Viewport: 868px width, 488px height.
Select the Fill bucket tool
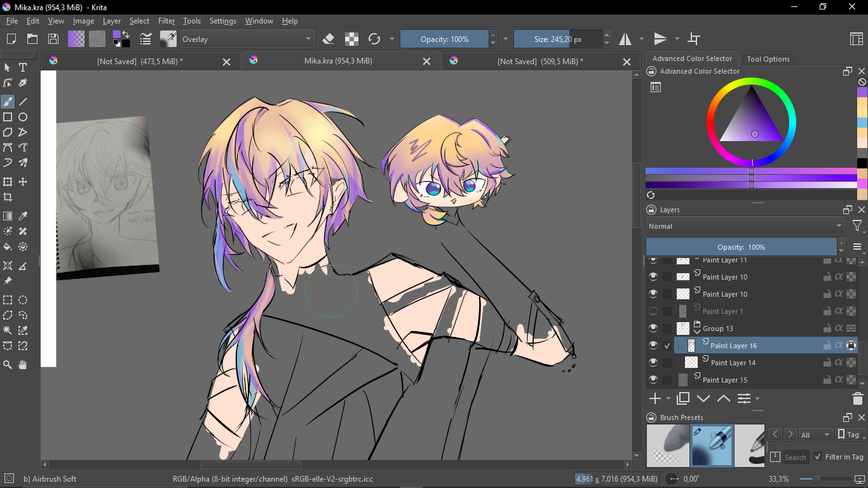point(8,247)
